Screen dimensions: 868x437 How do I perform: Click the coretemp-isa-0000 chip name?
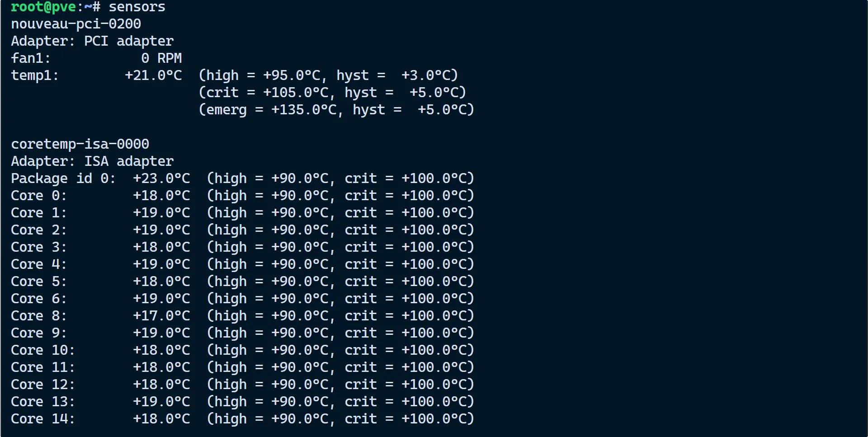click(80, 144)
